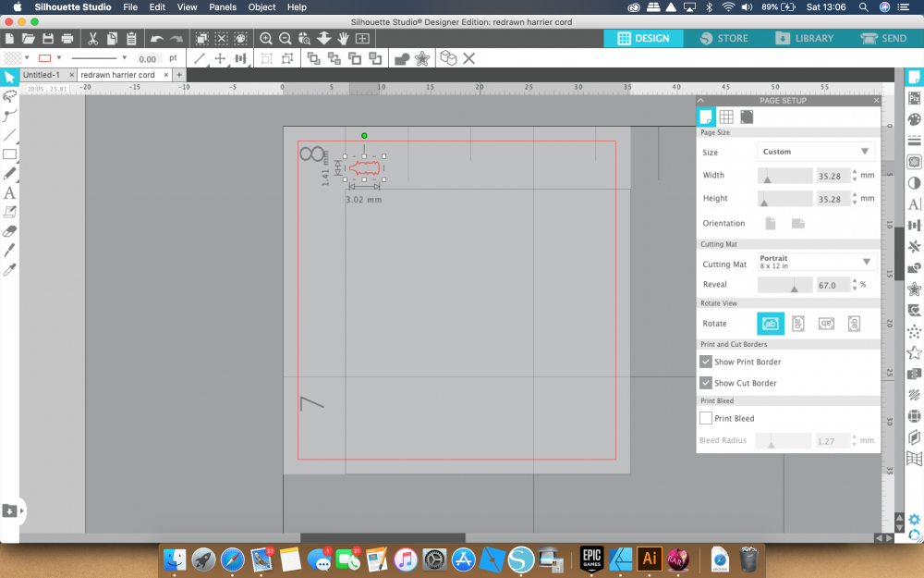Switch orientation to landscape
The width and height of the screenshot is (924, 578).
(x=798, y=223)
